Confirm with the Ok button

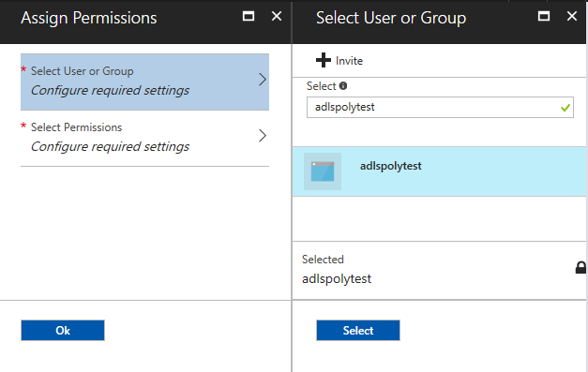click(63, 331)
